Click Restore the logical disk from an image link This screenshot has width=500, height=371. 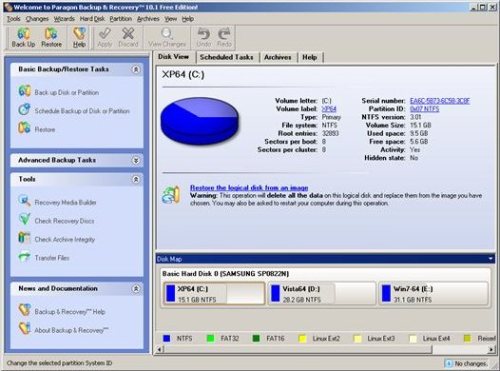[x=249, y=188]
